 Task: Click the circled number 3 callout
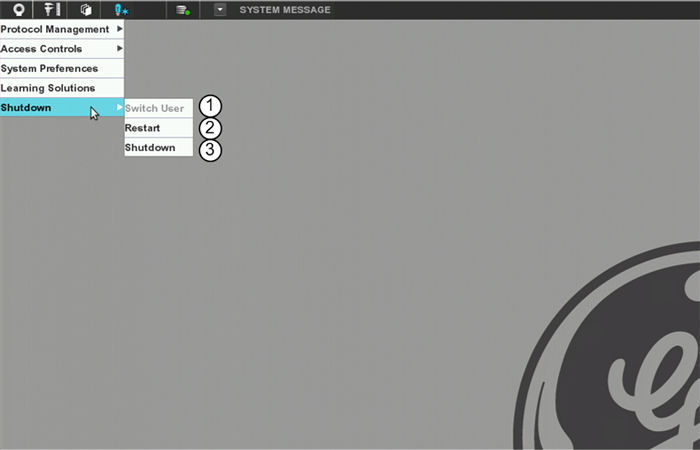coord(209,149)
